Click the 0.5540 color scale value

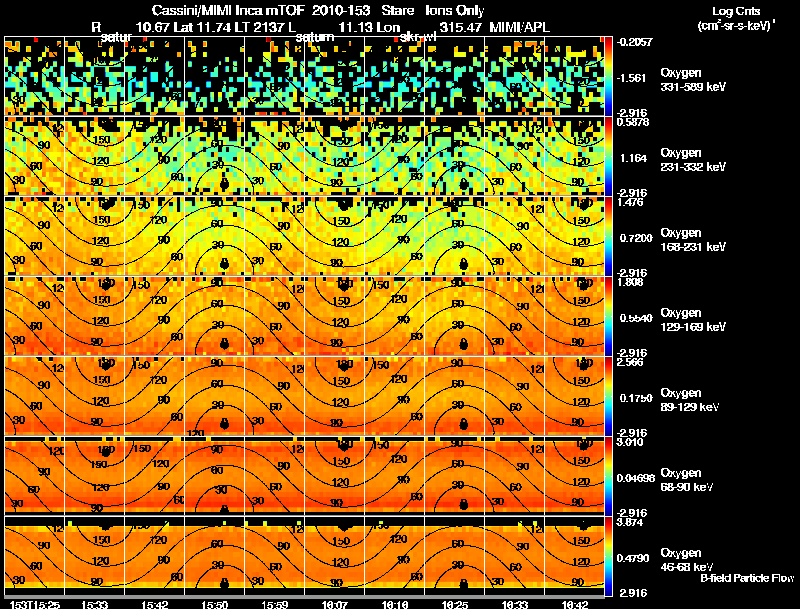(636, 318)
